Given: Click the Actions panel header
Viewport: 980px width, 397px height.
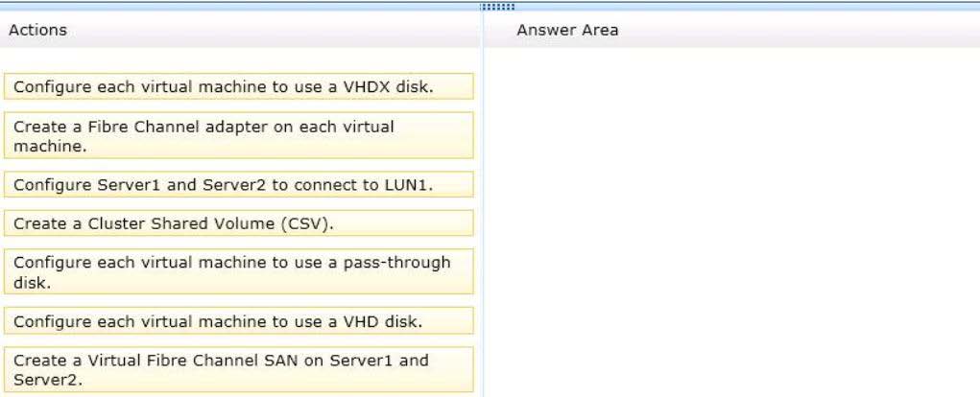Looking at the screenshot, I should tap(38, 30).
